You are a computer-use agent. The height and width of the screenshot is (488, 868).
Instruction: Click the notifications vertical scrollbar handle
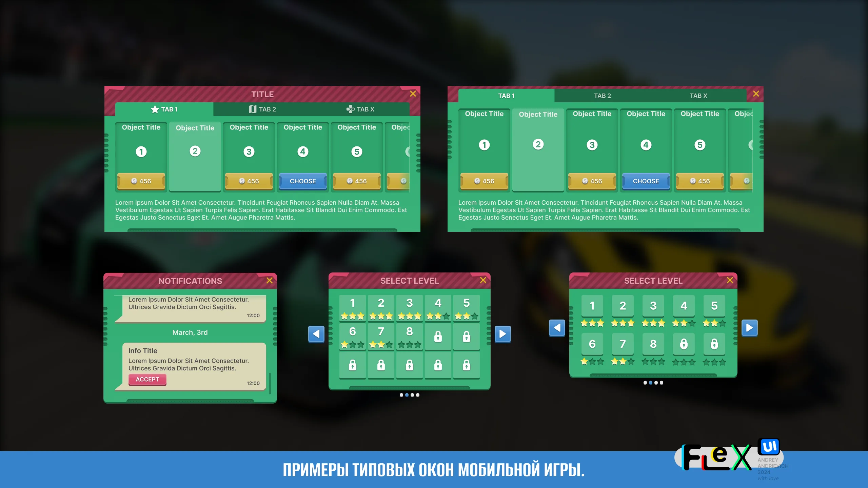tap(270, 383)
